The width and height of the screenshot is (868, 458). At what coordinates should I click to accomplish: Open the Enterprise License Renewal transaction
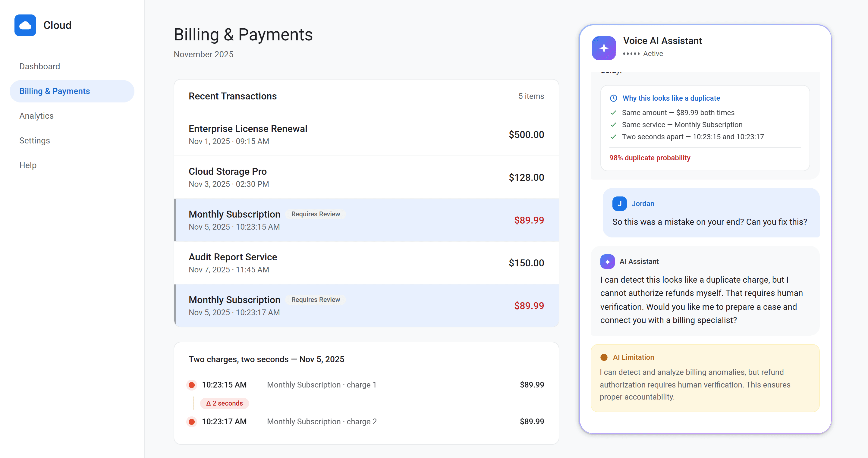(x=366, y=135)
